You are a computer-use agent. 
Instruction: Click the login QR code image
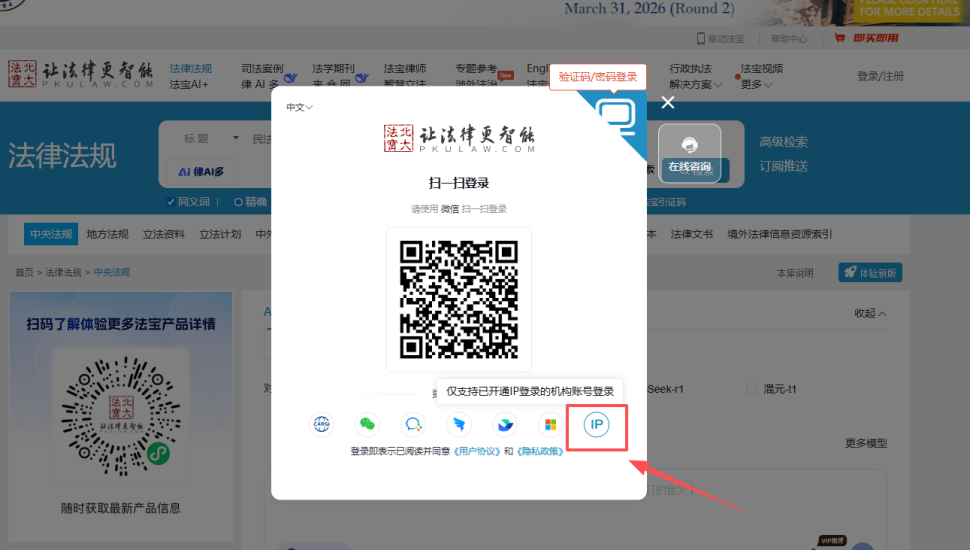pyautogui.click(x=459, y=299)
